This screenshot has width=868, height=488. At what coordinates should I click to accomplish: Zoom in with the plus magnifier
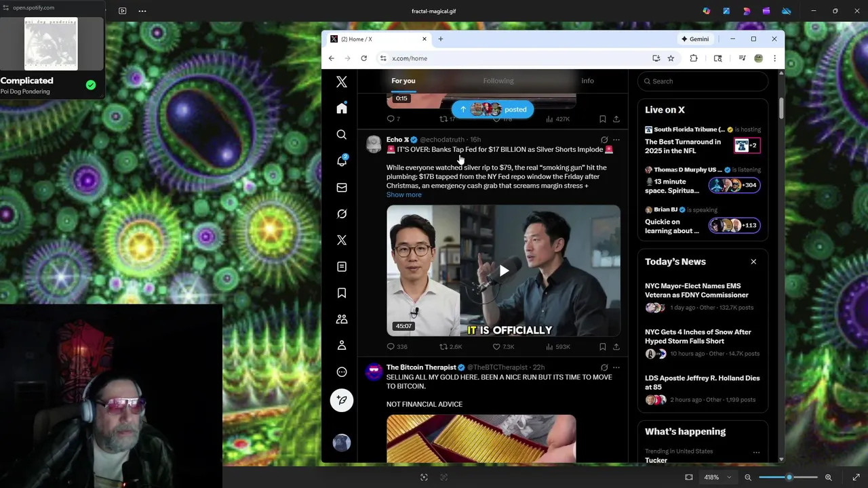[x=828, y=477]
